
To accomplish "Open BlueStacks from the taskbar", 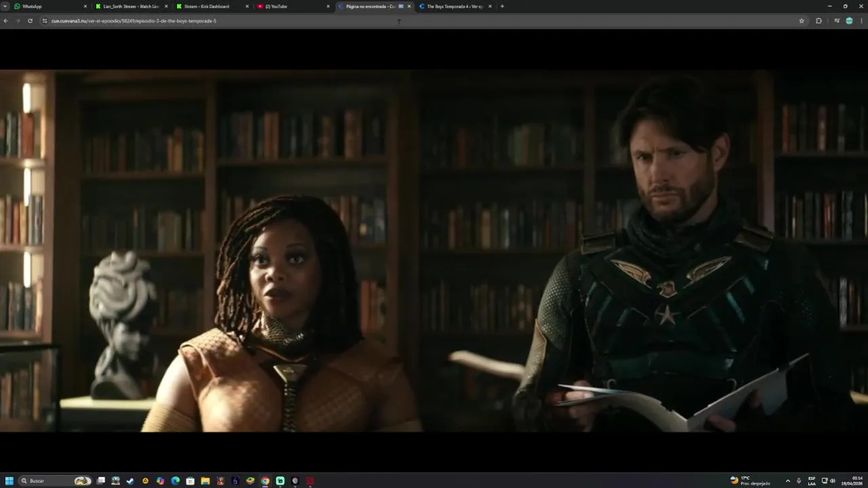I will (x=250, y=481).
